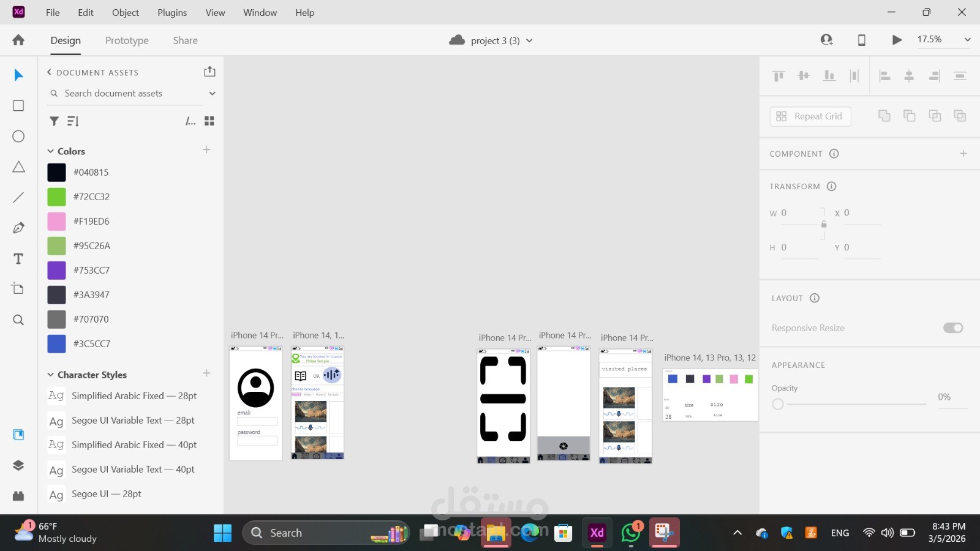Click the Width (W) input field
This screenshot has height=551, width=980.
pyautogui.click(x=799, y=213)
